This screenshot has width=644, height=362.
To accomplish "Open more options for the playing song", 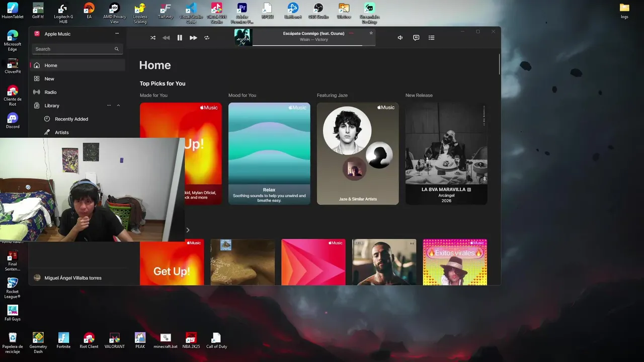I will [351, 33].
